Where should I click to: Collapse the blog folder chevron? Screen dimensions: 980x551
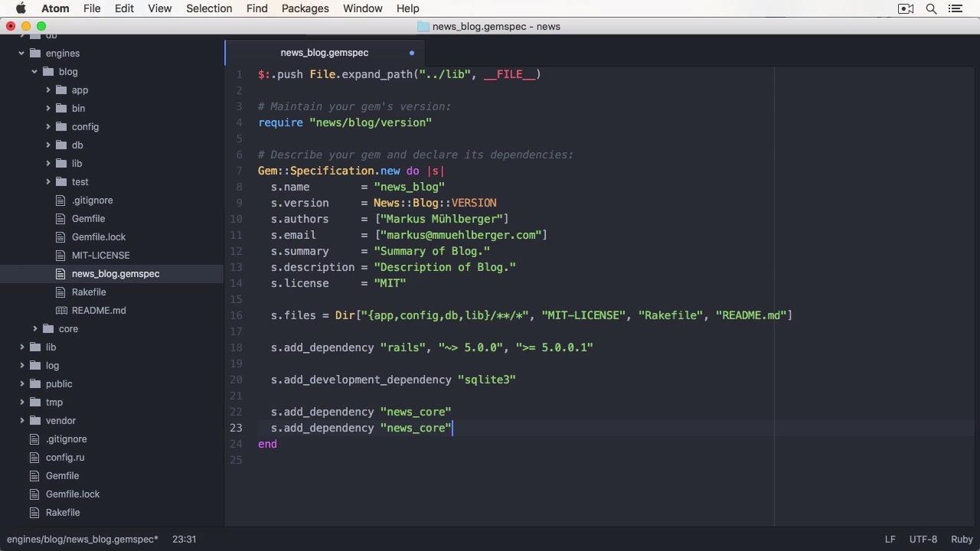point(35,71)
